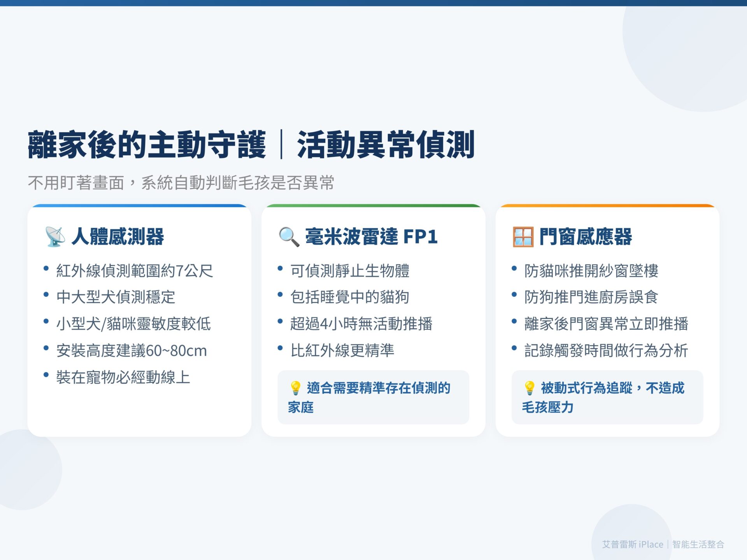Select the bullet 中大型犬偵測穩定

coord(116,297)
